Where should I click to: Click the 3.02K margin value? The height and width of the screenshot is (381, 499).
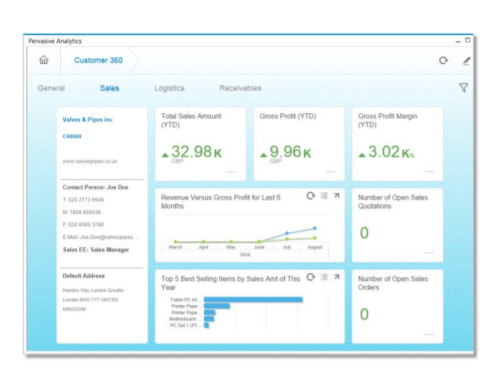(391, 152)
